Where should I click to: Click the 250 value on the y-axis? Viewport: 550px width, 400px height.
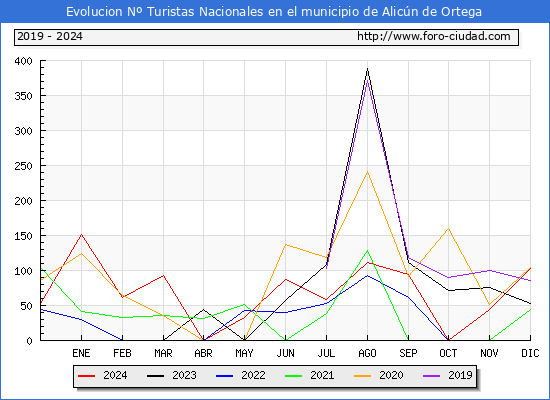tap(24, 166)
